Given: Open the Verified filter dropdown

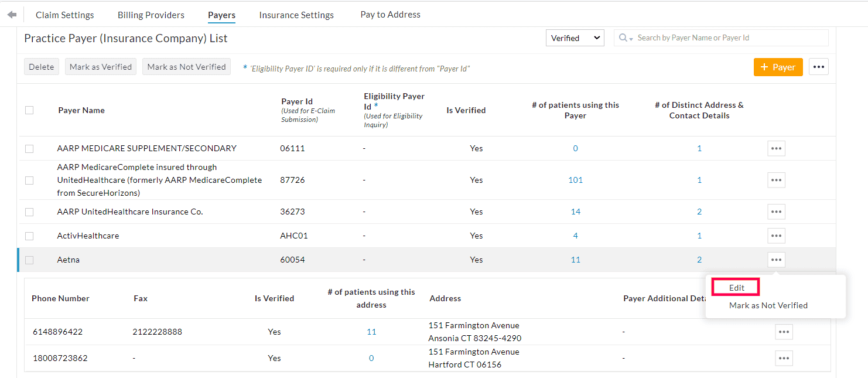Looking at the screenshot, I should 575,38.
